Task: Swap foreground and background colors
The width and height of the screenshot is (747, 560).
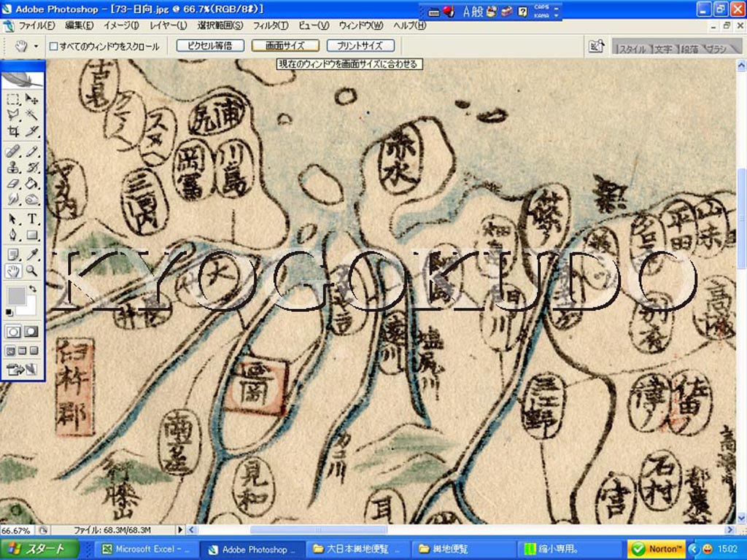Action: click(32, 289)
